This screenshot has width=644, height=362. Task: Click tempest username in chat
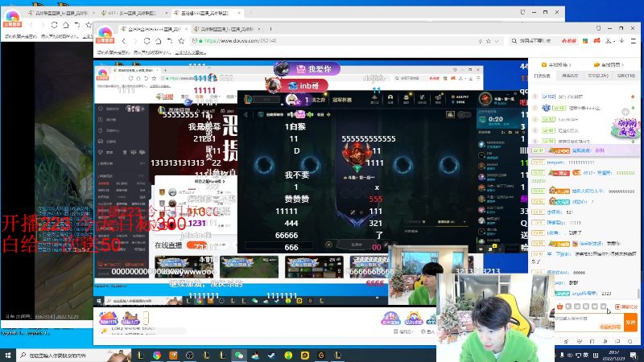[x=555, y=162]
